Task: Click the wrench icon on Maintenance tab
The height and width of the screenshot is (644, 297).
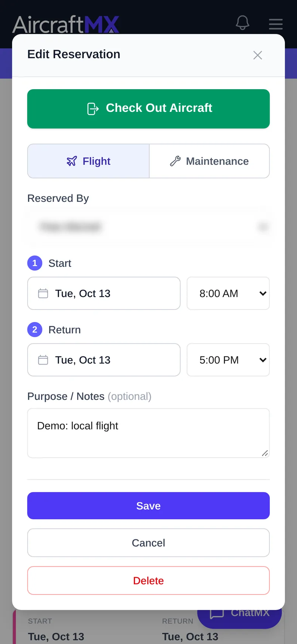Action: (x=175, y=161)
